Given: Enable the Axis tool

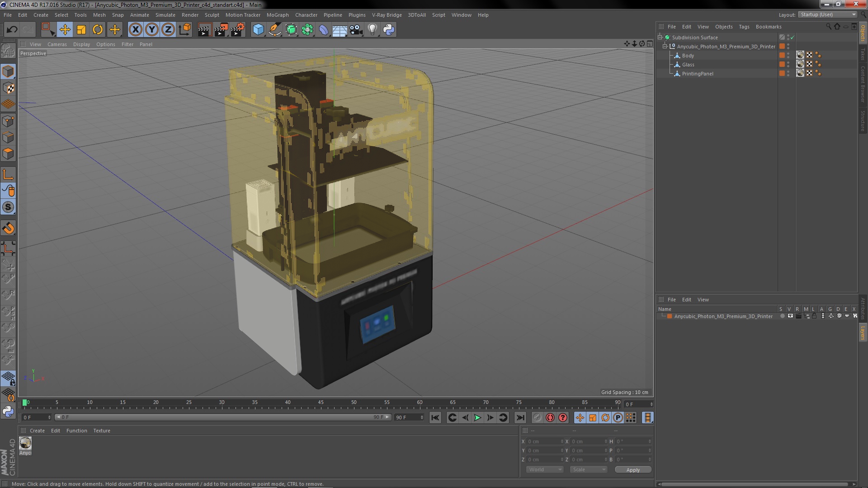Looking at the screenshot, I should (8, 174).
